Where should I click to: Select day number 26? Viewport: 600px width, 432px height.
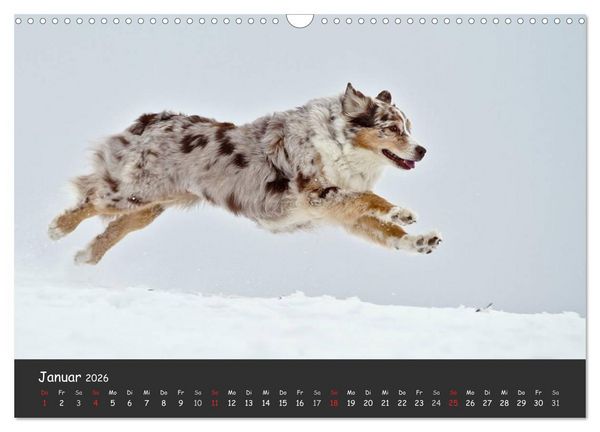(x=470, y=403)
